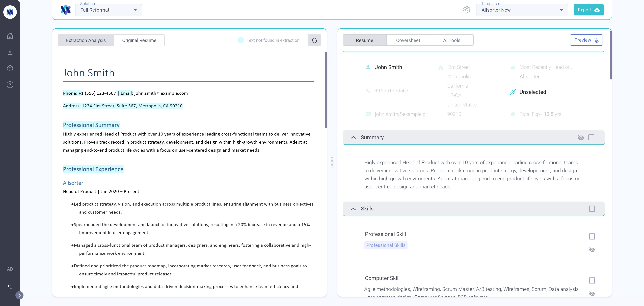Tick the Skills section checkbox

(592, 209)
